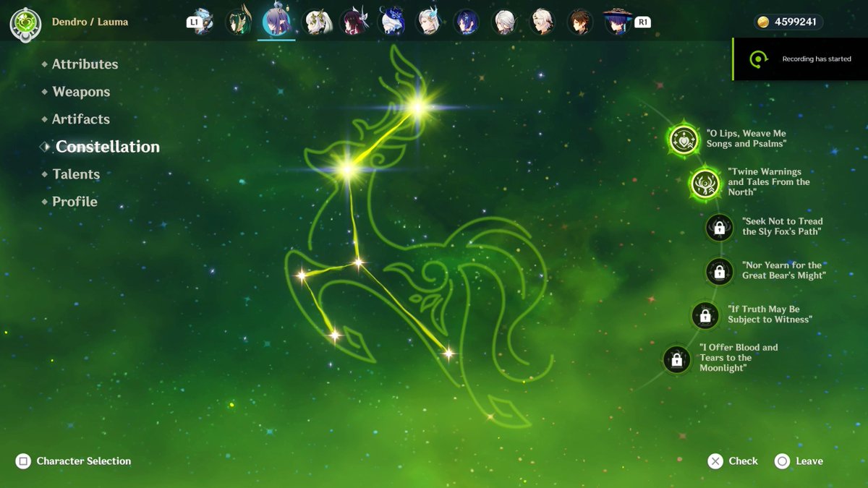
Task: Select the dark green-haired character portrait
Action: pos(239,22)
